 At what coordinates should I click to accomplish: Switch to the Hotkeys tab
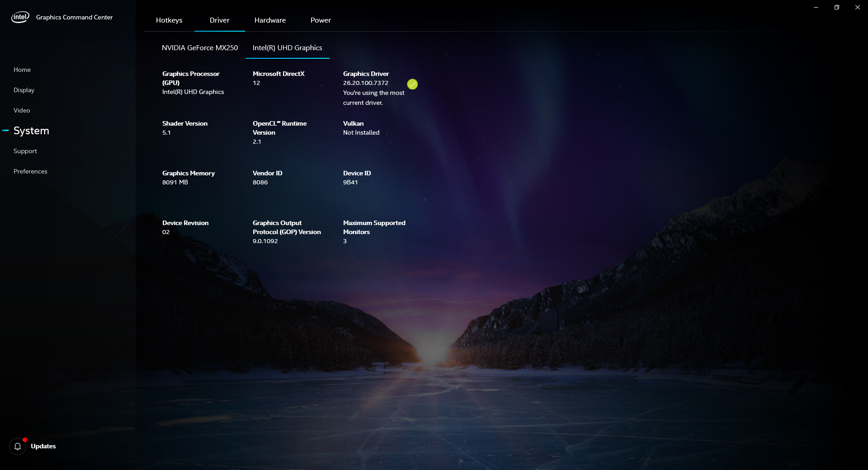[x=169, y=20]
